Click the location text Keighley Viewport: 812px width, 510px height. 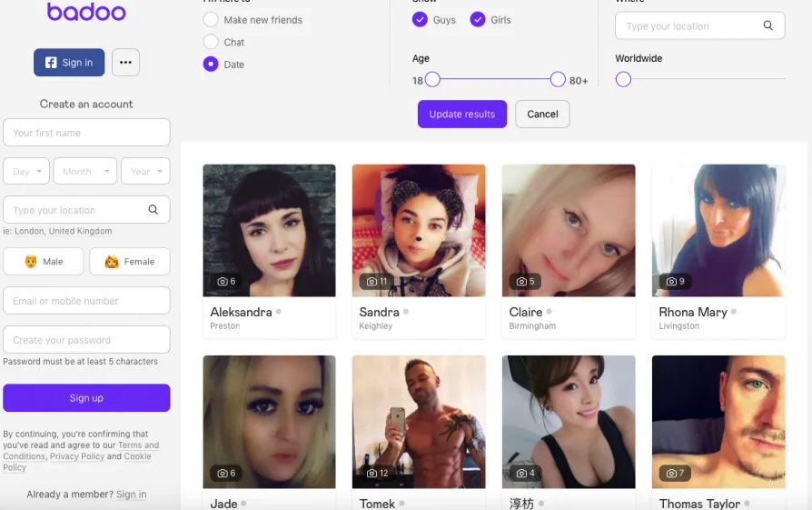click(376, 326)
